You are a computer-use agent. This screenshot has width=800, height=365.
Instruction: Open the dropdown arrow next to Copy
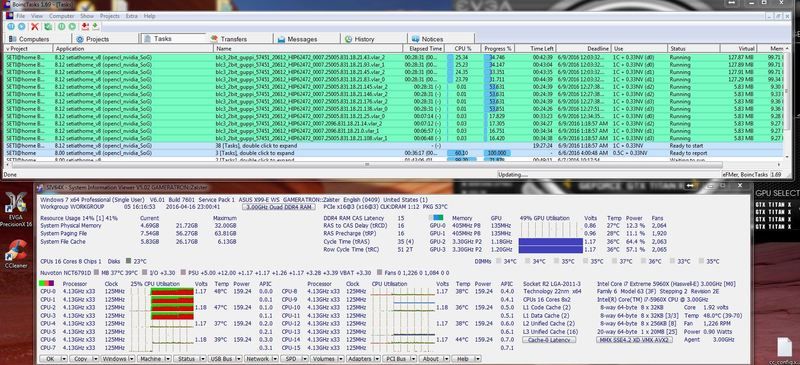click(95, 359)
